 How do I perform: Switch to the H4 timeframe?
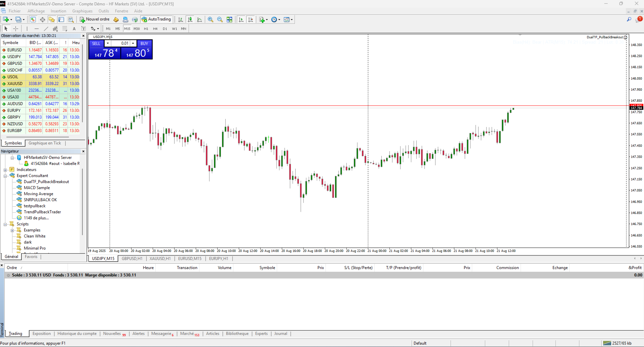(x=155, y=29)
